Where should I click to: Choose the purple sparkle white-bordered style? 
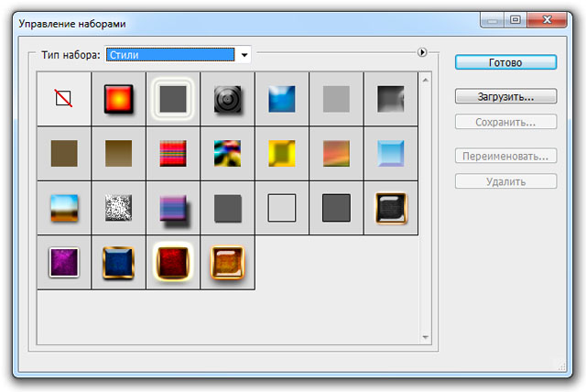coord(64,262)
